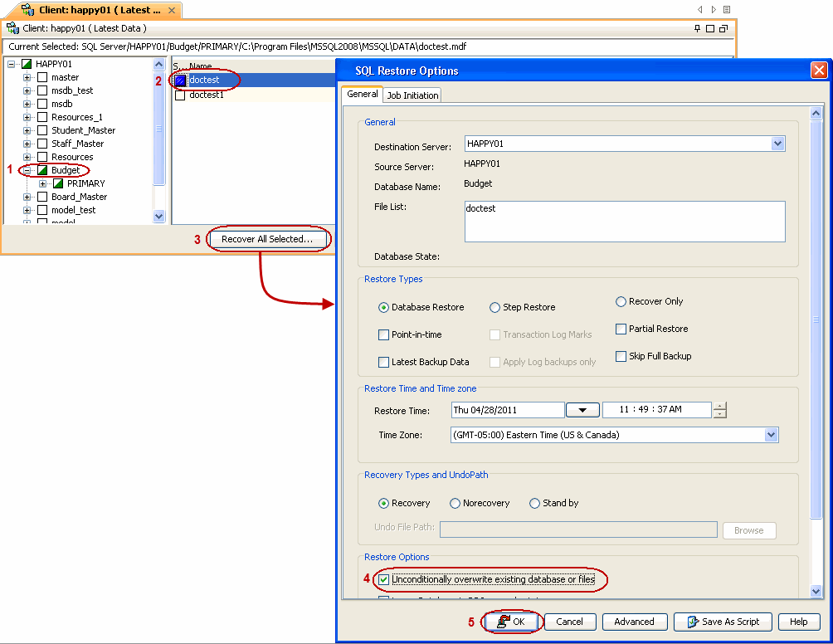Show previous tab with left arrow
The width and height of the screenshot is (833, 644).
point(700,10)
